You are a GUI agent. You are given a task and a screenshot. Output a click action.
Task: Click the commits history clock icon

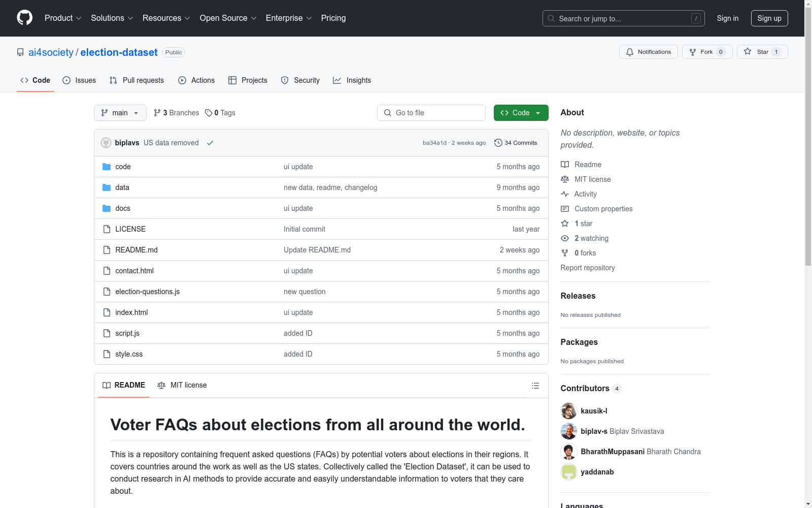pyautogui.click(x=498, y=143)
